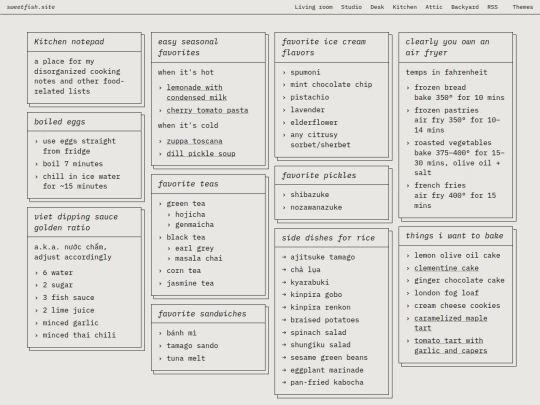Viewport: 540px width, 405px height.
Task: Select the 'elderflower' flavor item
Action: 314,122
